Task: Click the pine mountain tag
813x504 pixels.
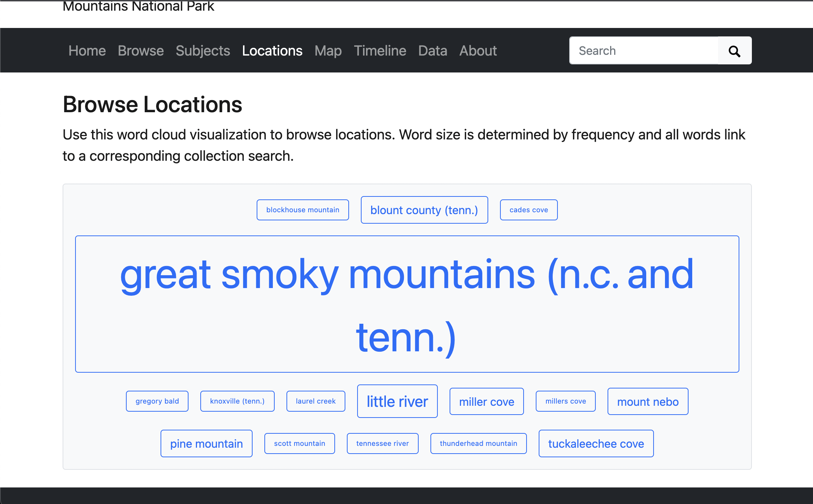Action: 207,443
